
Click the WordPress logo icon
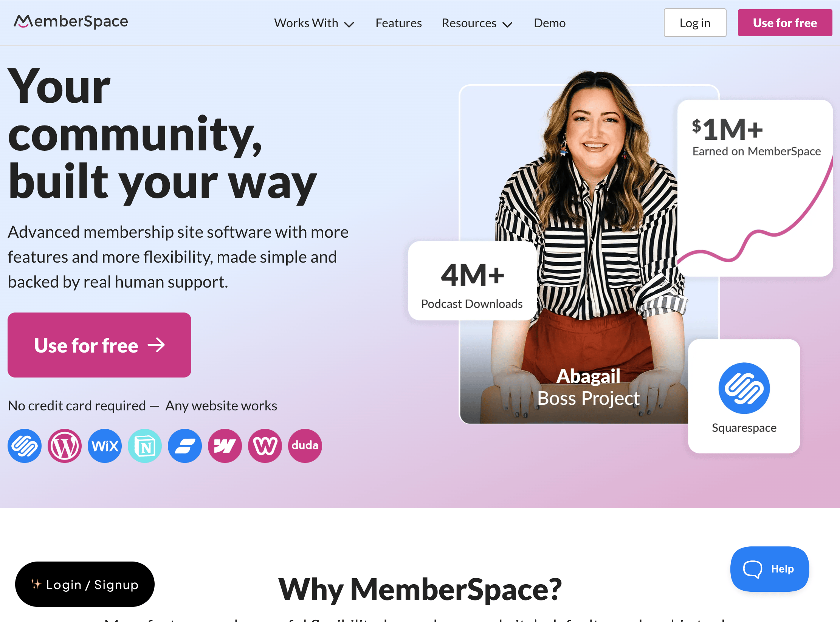point(65,446)
